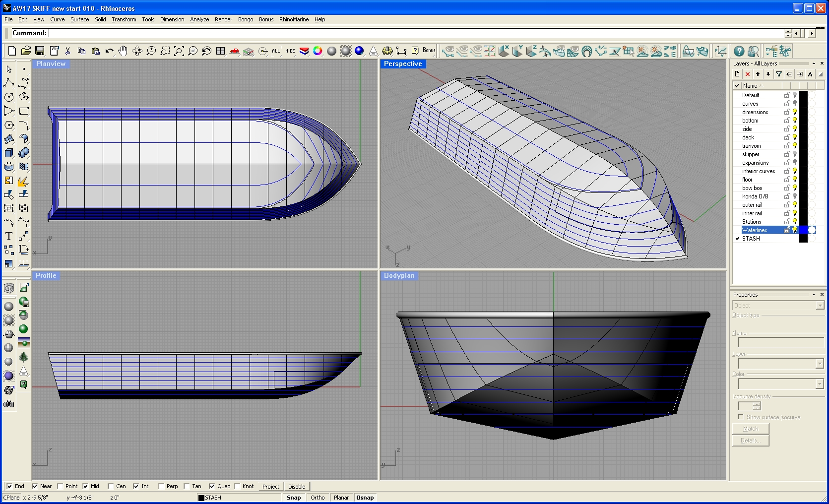The height and width of the screenshot is (504, 829).
Task: Save the model with floppy disk icon
Action: (x=40, y=51)
